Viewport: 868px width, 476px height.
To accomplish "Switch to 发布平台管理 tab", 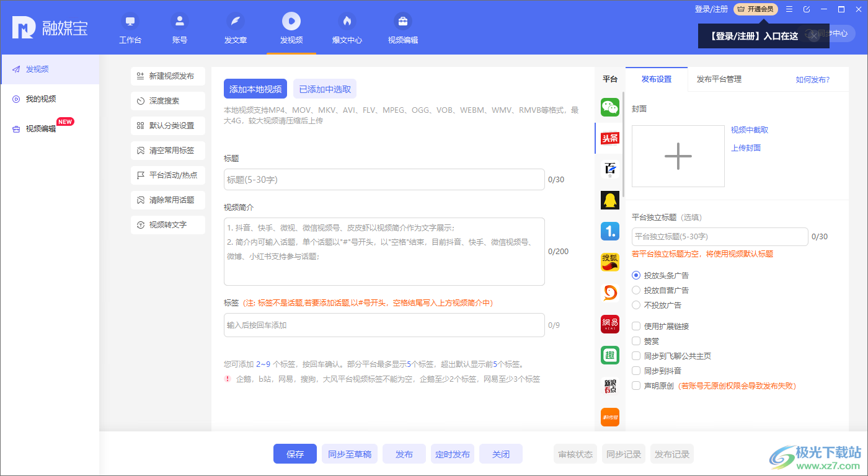I will coord(719,79).
